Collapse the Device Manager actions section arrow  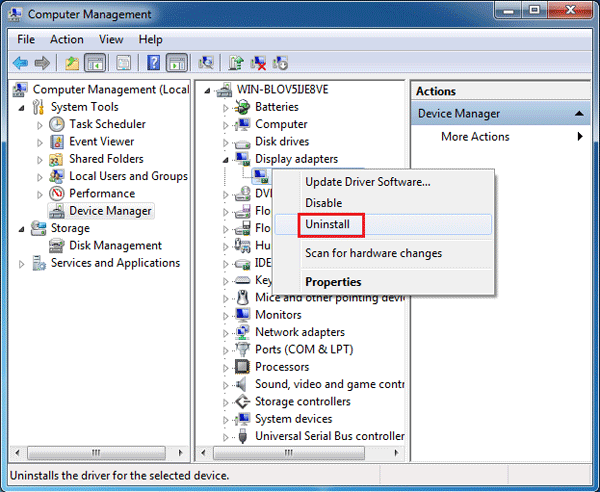(579, 113)
